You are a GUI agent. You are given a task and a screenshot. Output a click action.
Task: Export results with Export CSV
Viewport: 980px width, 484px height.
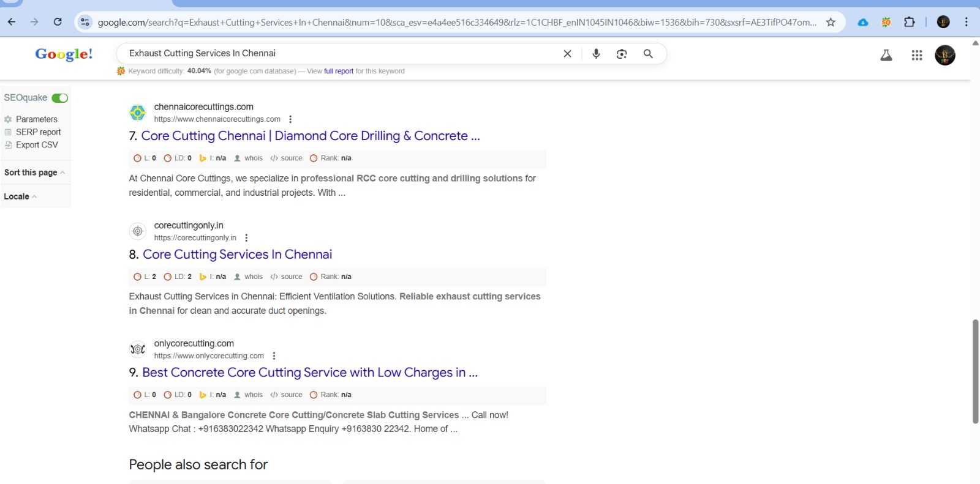coord(37,145)
